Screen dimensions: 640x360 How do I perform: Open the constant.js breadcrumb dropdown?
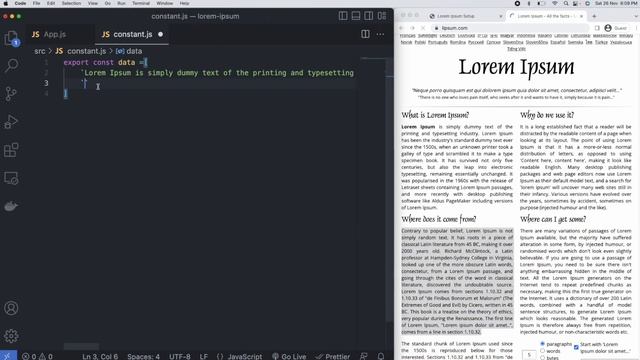81,51
